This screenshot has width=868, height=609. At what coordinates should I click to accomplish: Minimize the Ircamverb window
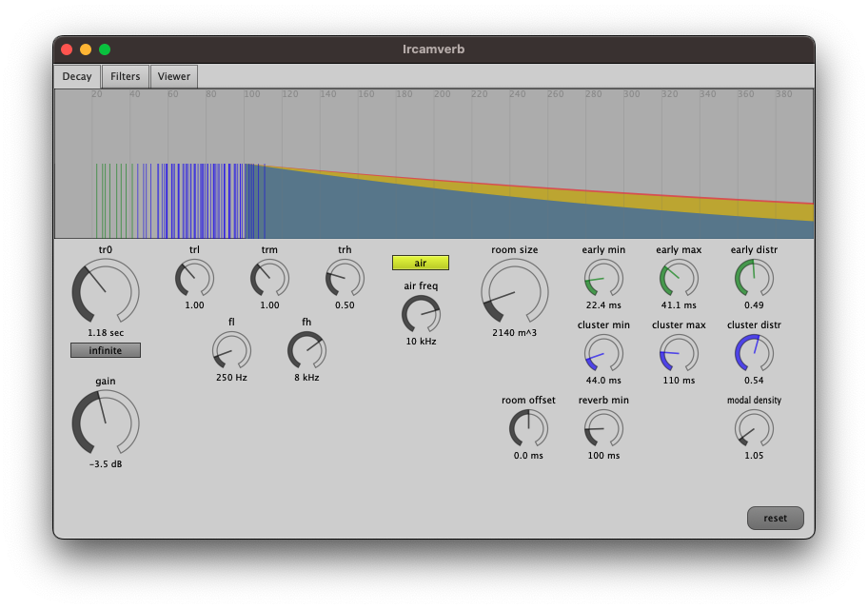pyautogui.click(x=86, y=49)
